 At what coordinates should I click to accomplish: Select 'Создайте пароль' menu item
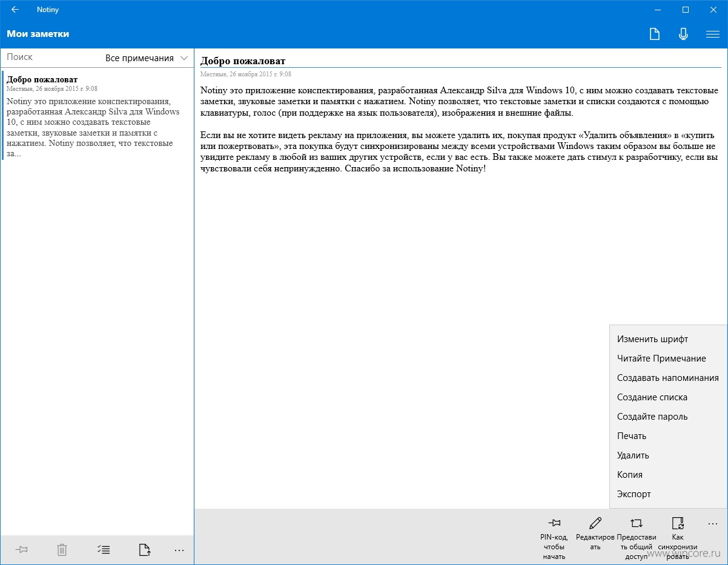click(668, 417)
